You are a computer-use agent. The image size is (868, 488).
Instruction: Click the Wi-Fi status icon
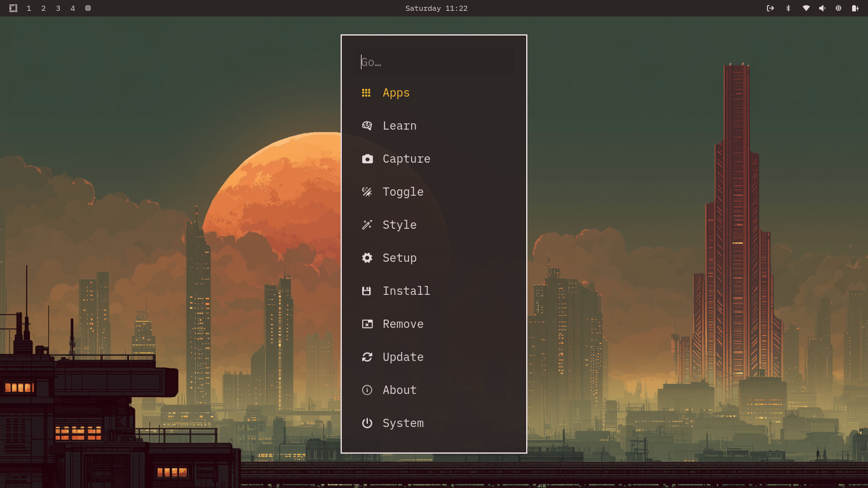(x=806, y=8)
